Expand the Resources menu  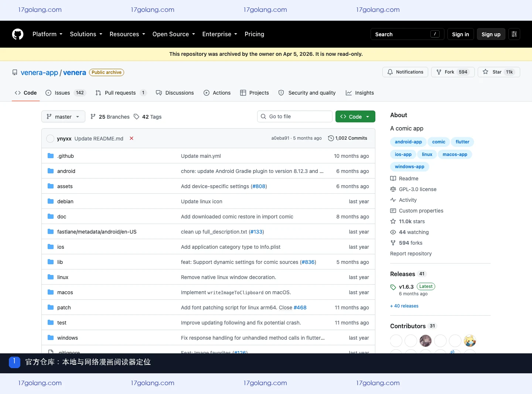point(127,34)
